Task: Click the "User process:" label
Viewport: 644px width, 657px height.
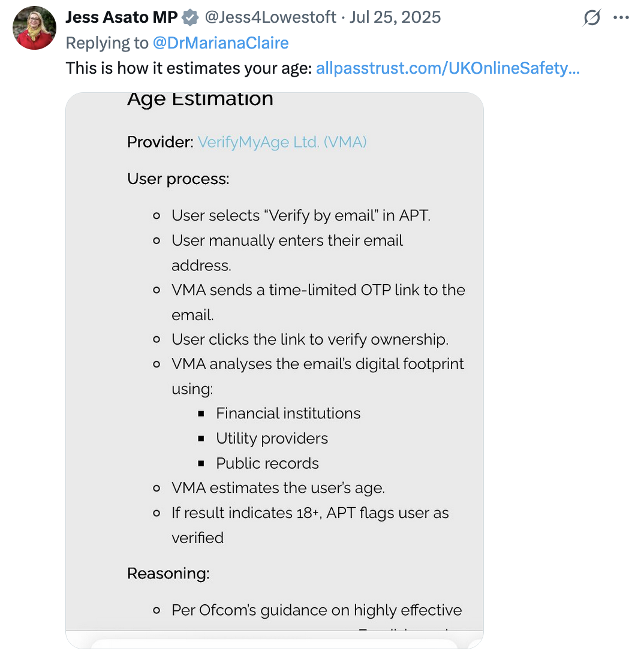Action: coord(178,179)
